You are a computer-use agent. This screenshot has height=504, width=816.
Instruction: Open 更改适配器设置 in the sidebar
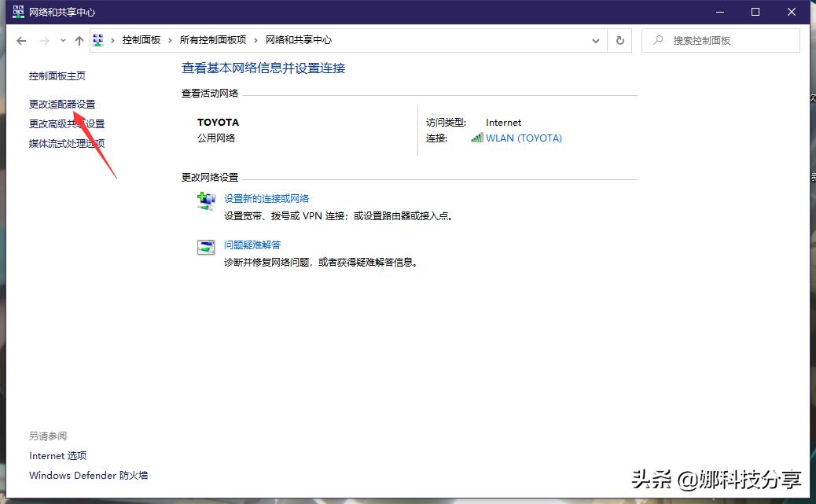pos(61,103)
